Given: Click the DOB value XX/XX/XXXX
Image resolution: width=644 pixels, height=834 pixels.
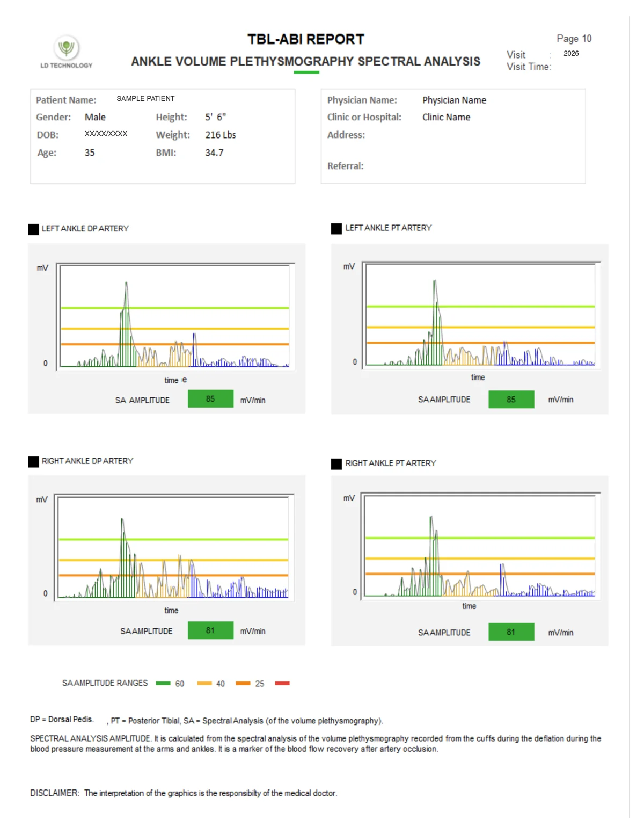Looking at the screenshot, I should point(106,134).
